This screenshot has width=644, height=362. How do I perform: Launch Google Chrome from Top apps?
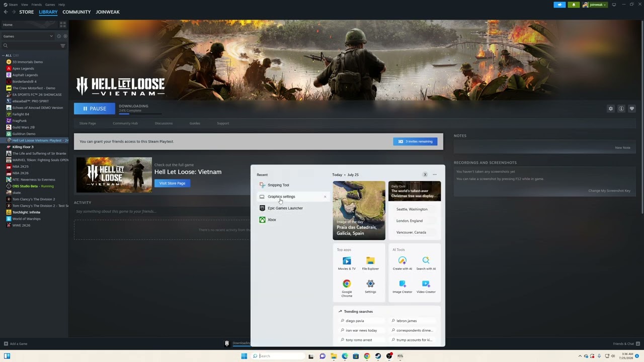coord(347,288)
